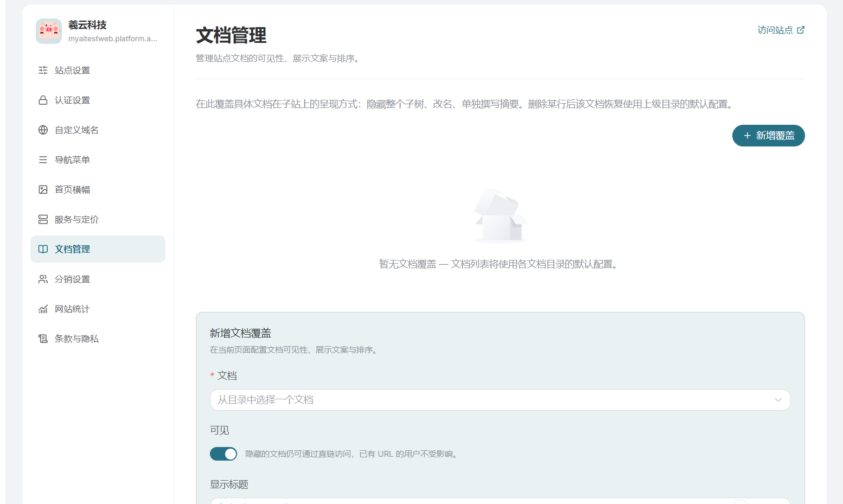This screenshot has height=504, width=843.
Task: Click the 认证设置 lock icon
Action: [x=43, y=100]
